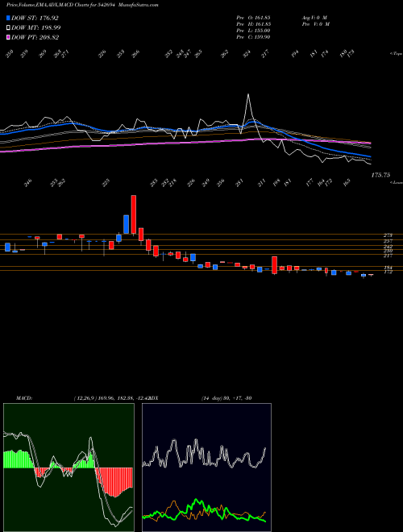Click the 'Avg V: 0 M' value
Viewport: 403px width, 532px height.
[314, 17]
